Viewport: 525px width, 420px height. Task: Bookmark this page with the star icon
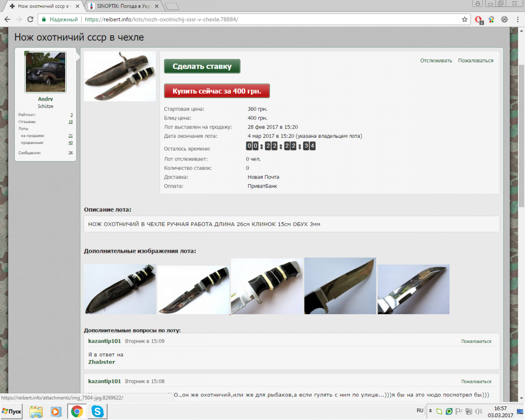(x=465, y=19)
